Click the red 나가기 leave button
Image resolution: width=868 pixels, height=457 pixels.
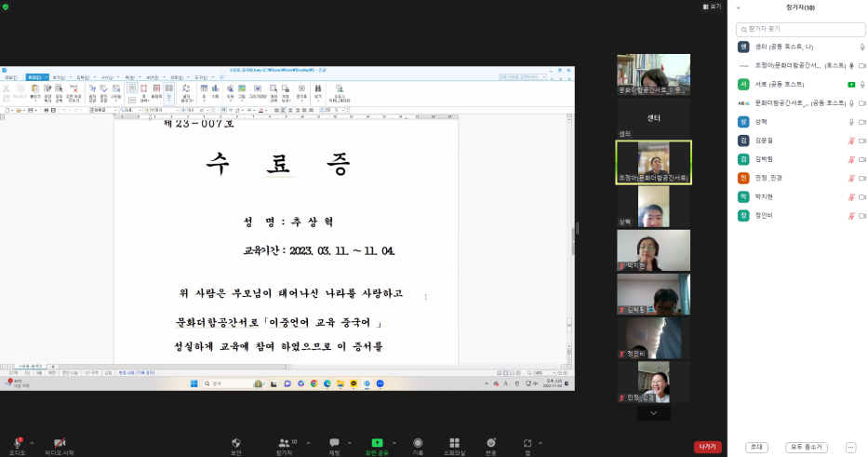[x=707, y=447]
